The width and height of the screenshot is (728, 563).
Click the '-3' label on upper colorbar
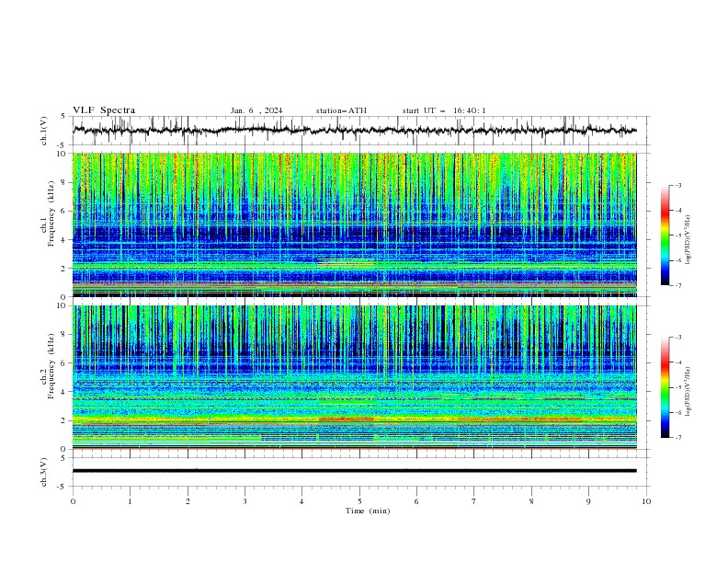tap(677, 185)
